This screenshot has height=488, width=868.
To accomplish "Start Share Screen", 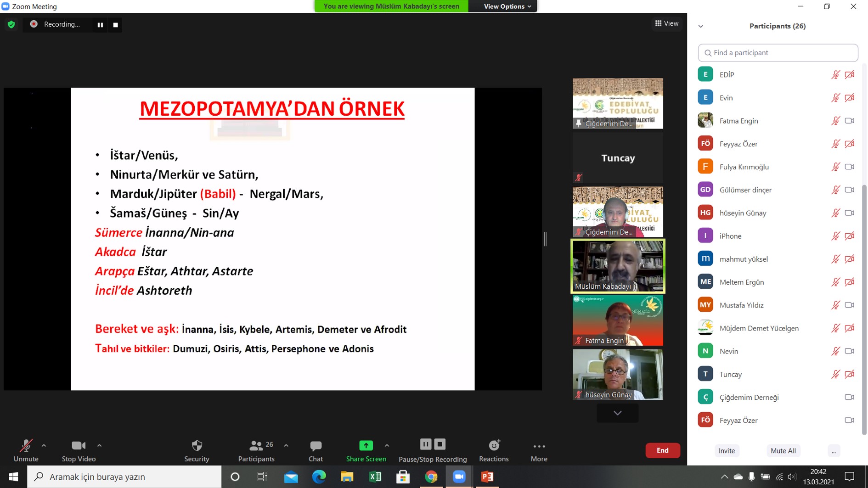I will [366, 450].
